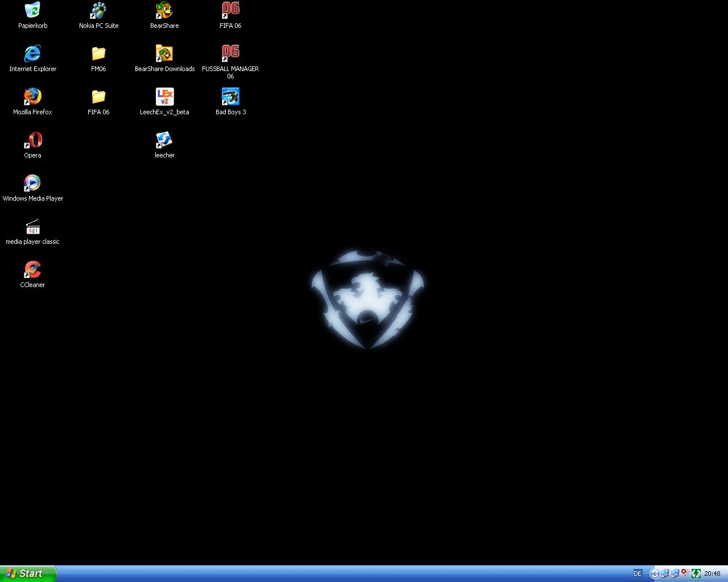Click the 20:48 taskbar clock
The width and height of the screenshot is (728, 582).
pyautogui.click(x=712, y=573)
